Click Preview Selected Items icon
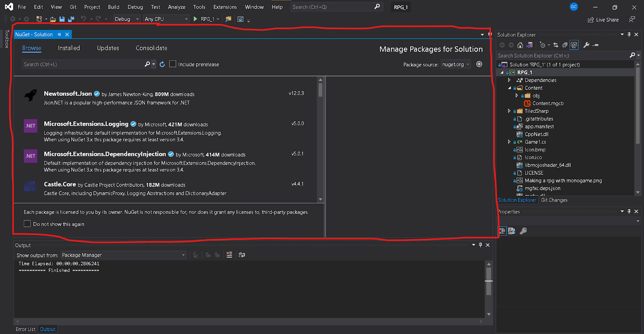 [x=596, y=45]
